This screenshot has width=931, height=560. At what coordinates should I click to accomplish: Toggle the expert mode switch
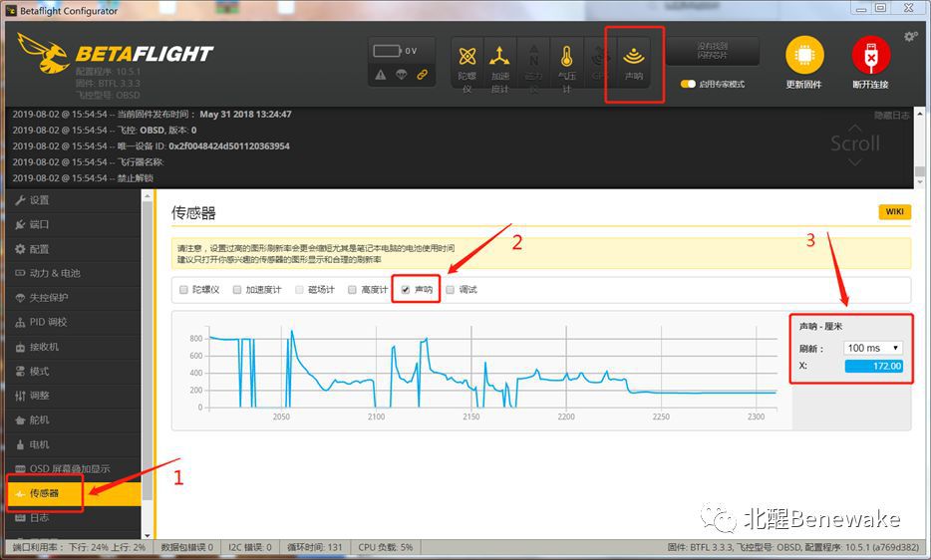[688, 85]
